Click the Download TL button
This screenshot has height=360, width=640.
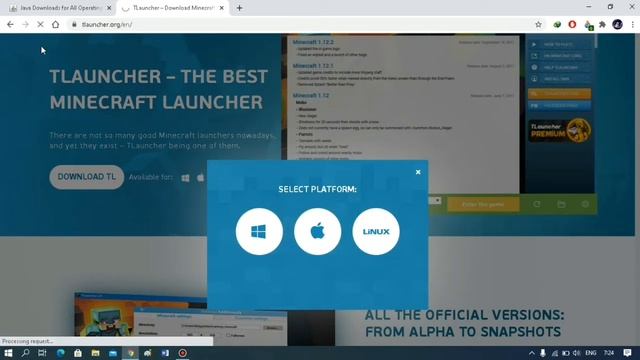[x=87, y=177]
